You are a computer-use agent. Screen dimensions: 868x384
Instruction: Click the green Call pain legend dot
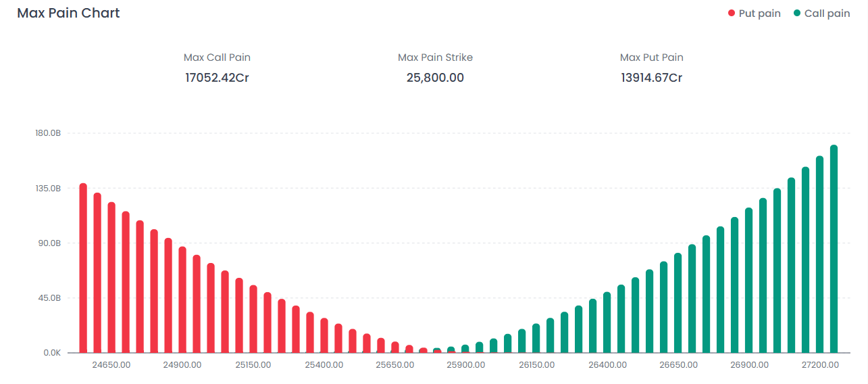click(x=797, y=14)
